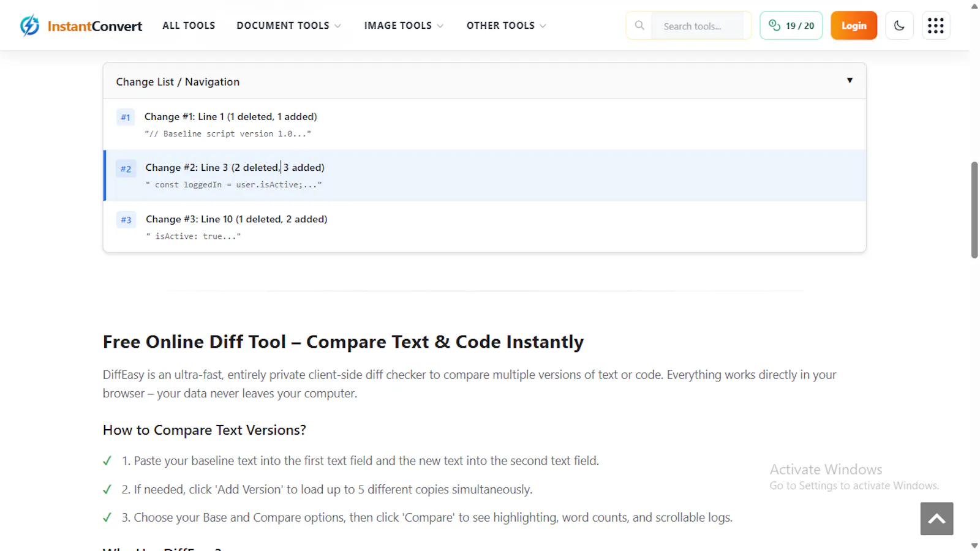Click the scrollbar down arrow
This screenshot has width=980, height=551.
click(x=974, y=545)
